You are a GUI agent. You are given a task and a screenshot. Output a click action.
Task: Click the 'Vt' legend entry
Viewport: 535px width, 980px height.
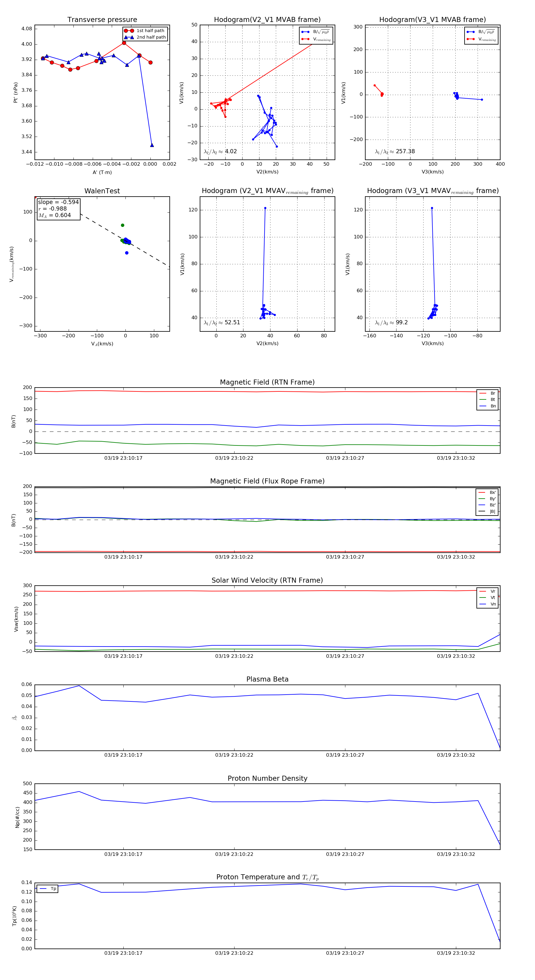click(x=487, y=598)
